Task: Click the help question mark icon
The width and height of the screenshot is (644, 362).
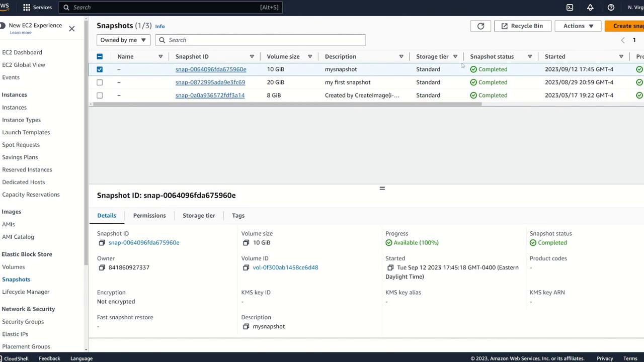Action: [611, 8]
